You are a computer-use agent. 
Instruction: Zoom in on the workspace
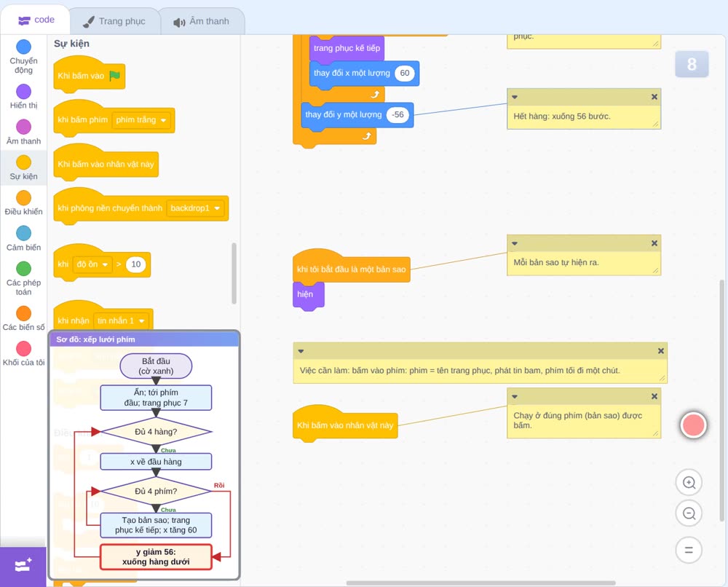point(689,483)
